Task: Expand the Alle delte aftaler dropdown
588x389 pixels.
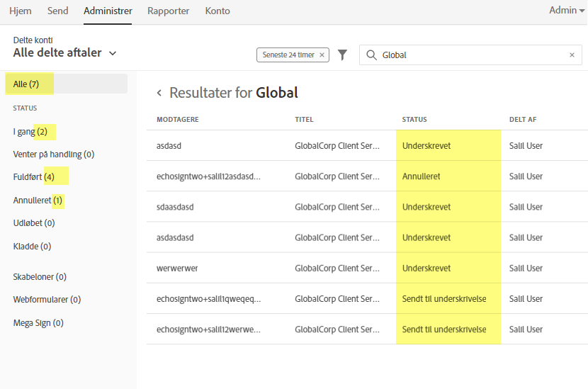Action: tap(113, 53)
